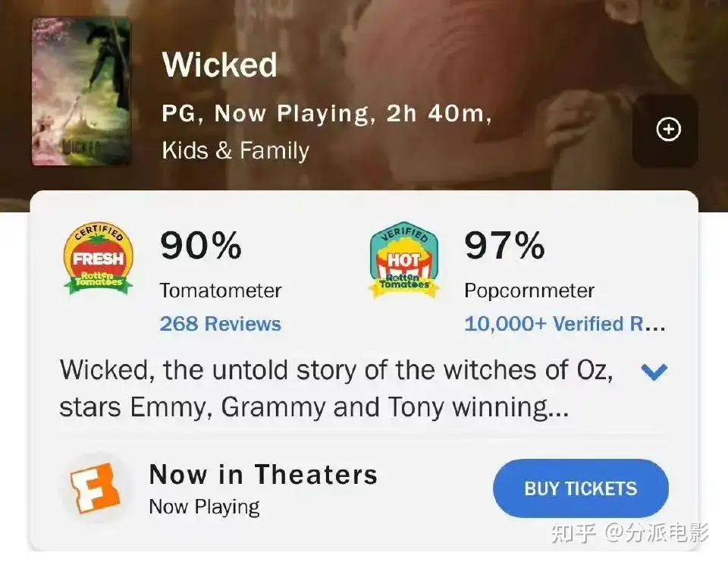This screenshot has height=562, width=728.
Task: Select the 90% Tomatometer score
Action: [201, 246]
